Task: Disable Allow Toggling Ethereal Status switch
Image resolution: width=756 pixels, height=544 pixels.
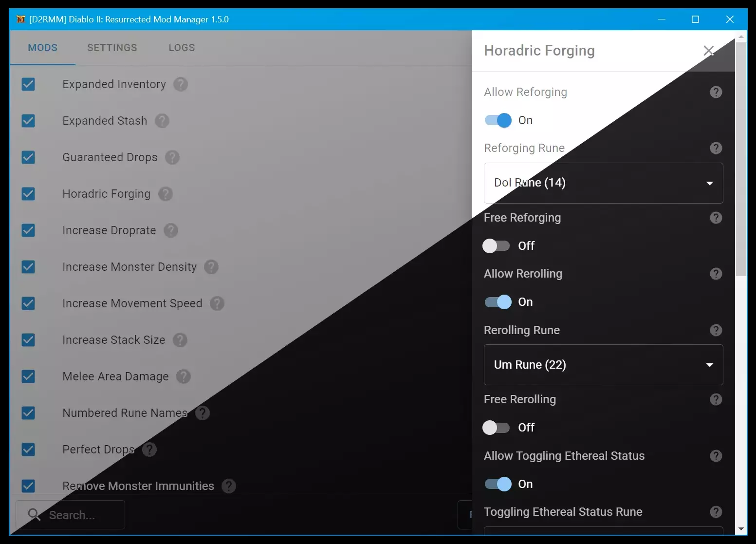Action: point(498,484)
